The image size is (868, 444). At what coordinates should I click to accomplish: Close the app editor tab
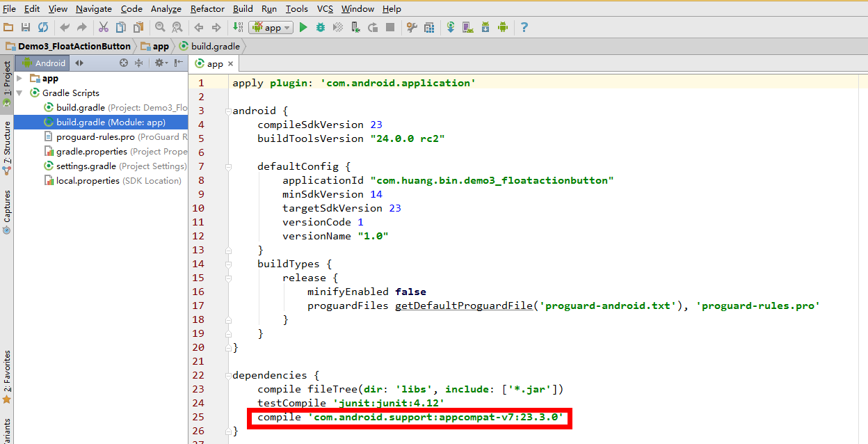point(231,63)
